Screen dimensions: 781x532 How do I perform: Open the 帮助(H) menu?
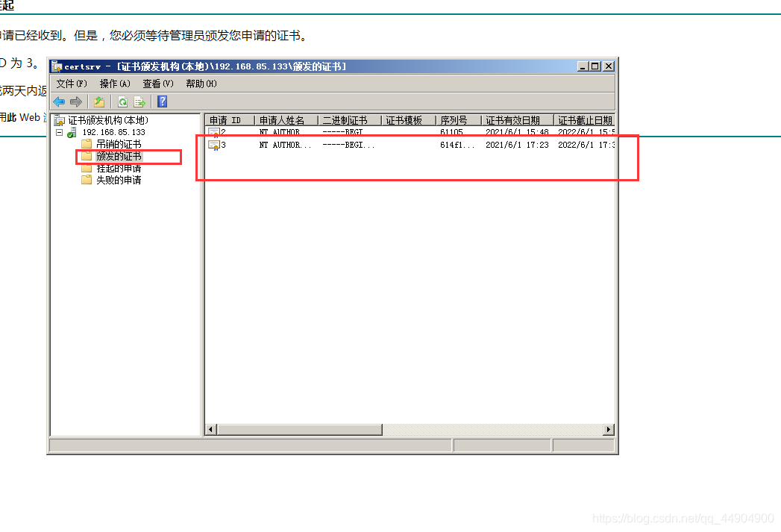[x=201, y=84]
